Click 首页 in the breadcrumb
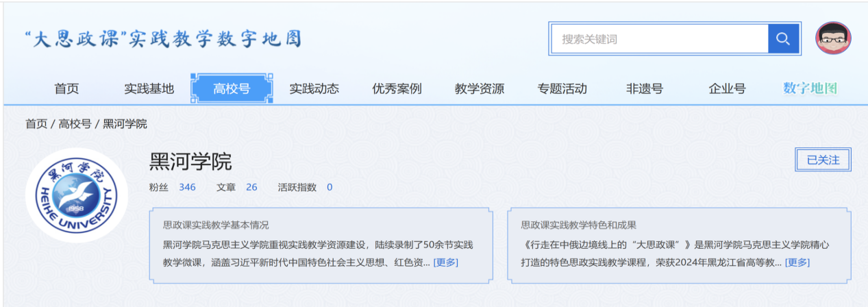Screen dimensions: 868x307 [36, 124]
